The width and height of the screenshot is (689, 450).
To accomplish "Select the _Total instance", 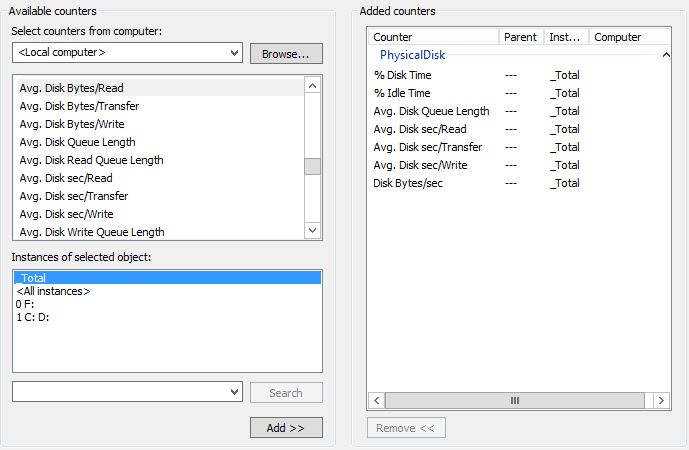I will tap(167, 278).
